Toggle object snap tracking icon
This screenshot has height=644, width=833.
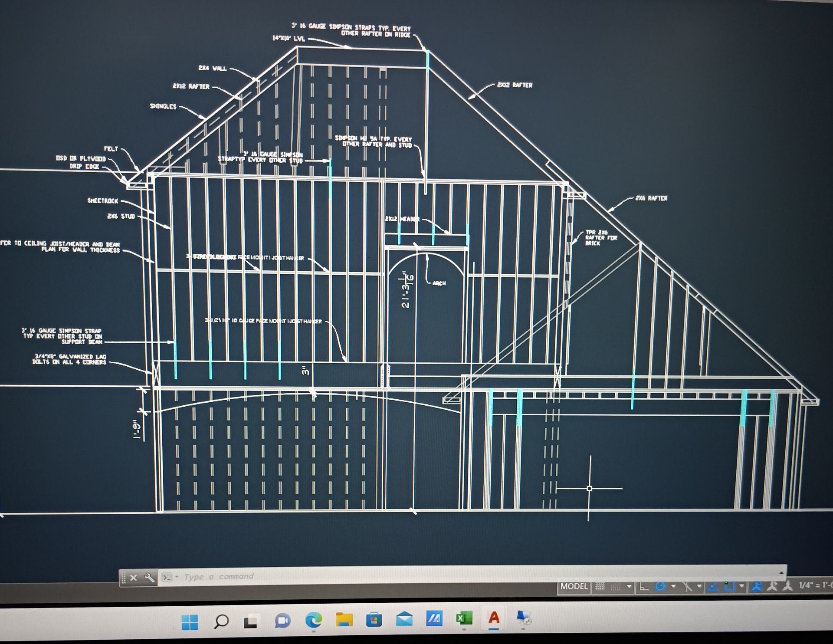tap(712, 587)
